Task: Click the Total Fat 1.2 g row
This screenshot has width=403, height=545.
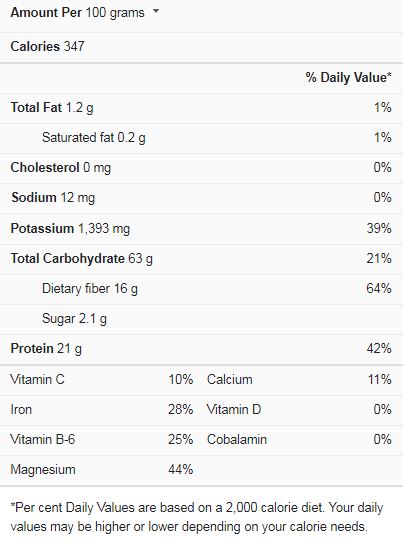Action: click(x=201, y=108)
